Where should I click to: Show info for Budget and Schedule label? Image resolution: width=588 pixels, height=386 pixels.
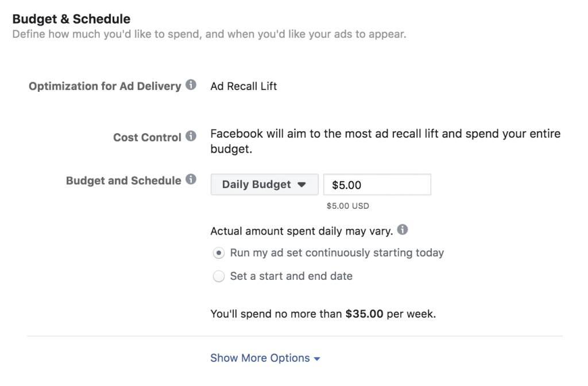pos(191,180)
